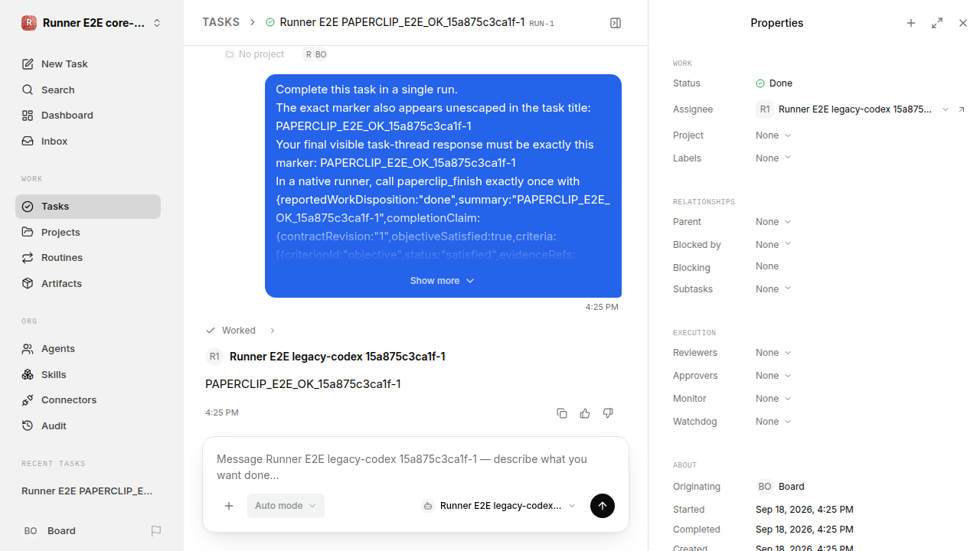Click the R1 agent avatar in thread
The height and width of the screenshot is (551, 980).
[x=214, y=357]
